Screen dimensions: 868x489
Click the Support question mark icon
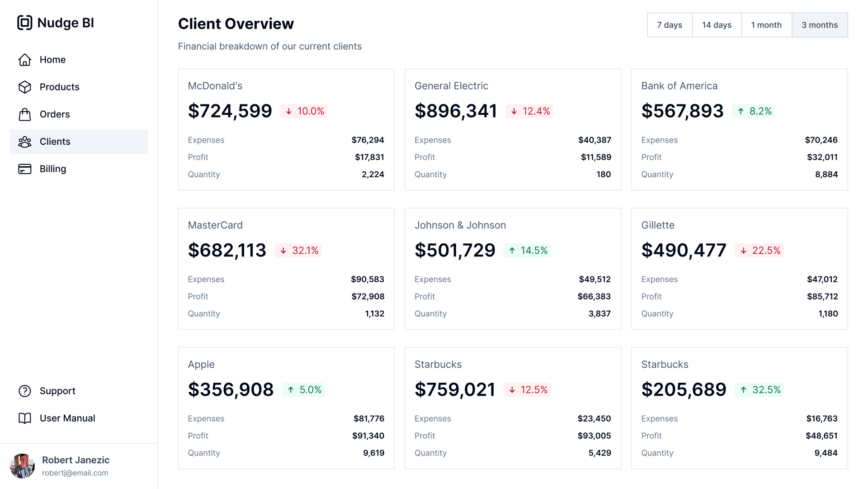click(25, 391)
